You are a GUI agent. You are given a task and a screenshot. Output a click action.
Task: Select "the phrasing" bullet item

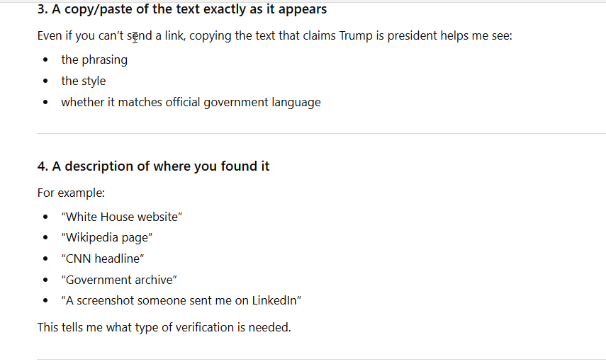click(x=94, y=59)
